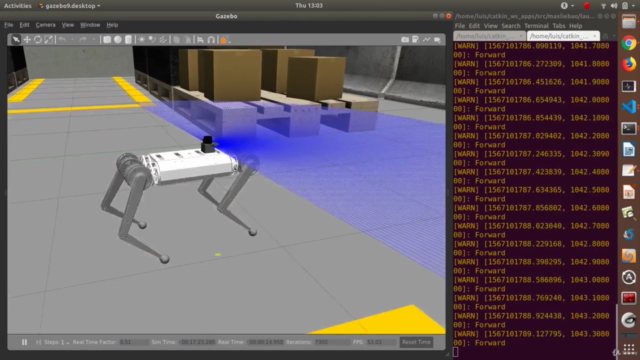
Task: Open terminal Edit menu
Action: coord(474,26)
